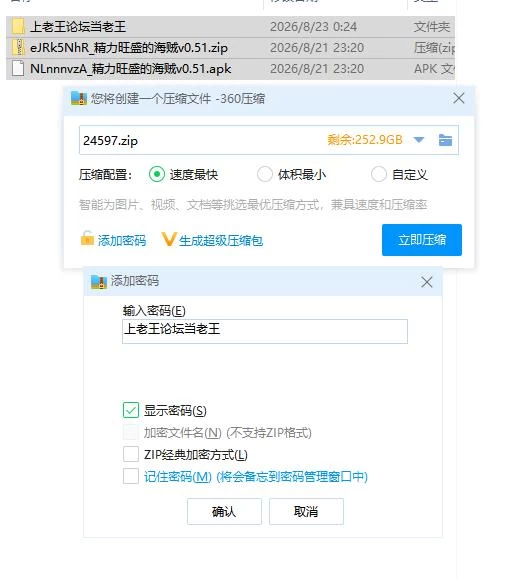Click the blank file icon of NLnnnvzA apk
The width and height of the screenshot is (527, 579).
[18, 69]
